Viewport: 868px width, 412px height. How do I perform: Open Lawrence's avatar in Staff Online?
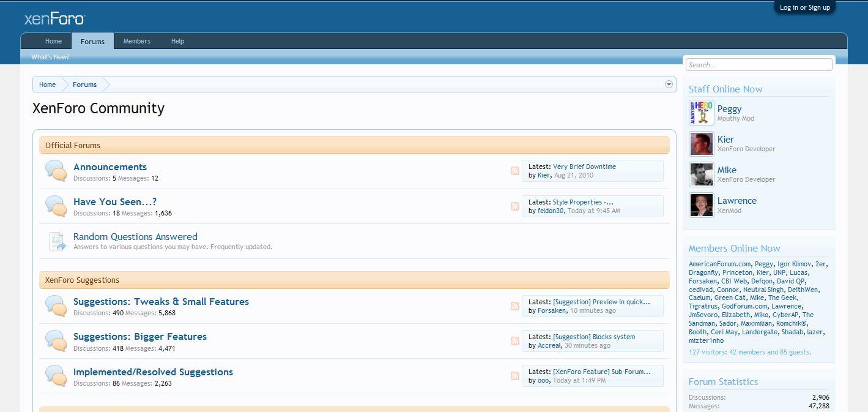702,205
